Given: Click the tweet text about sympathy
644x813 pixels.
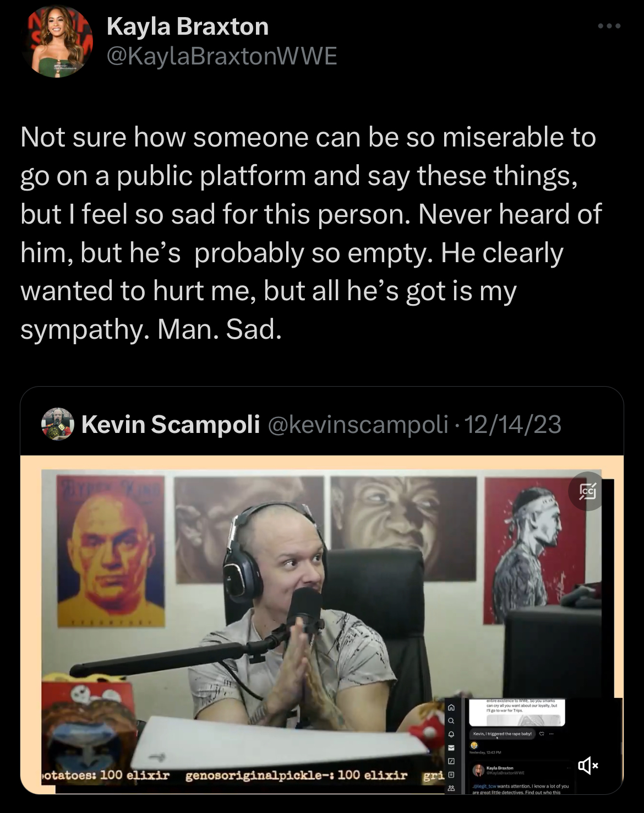Looking at the screenshot, I should (x=311, y=233).
